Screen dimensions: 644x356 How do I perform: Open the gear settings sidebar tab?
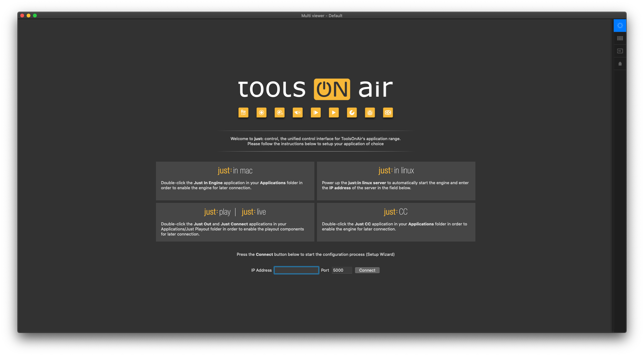pyautogui.click(x=620, y=25)
